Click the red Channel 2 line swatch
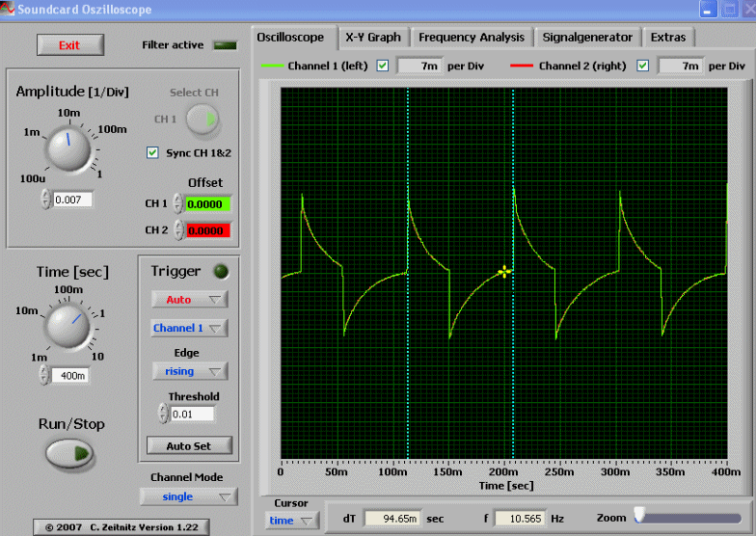 tap(522, 66)
